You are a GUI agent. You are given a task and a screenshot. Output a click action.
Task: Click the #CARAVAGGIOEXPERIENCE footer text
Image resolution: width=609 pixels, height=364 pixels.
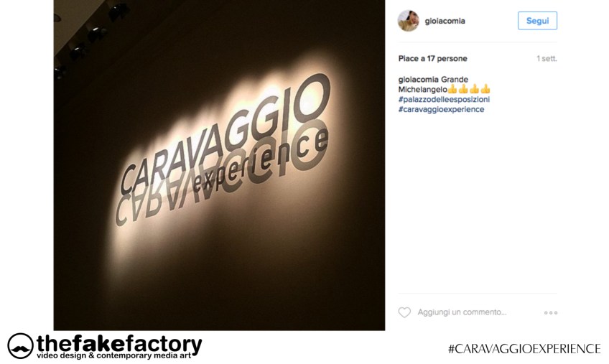(524, 348)
